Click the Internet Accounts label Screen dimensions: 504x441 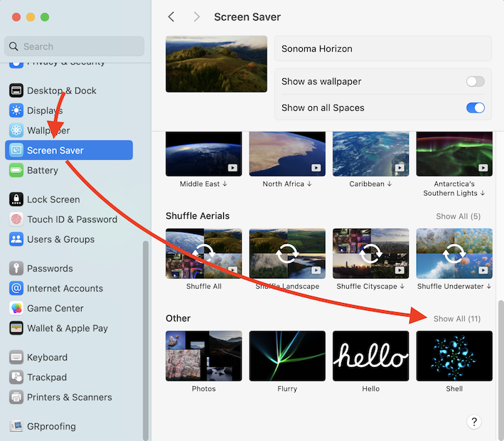(x=65, y=288)
